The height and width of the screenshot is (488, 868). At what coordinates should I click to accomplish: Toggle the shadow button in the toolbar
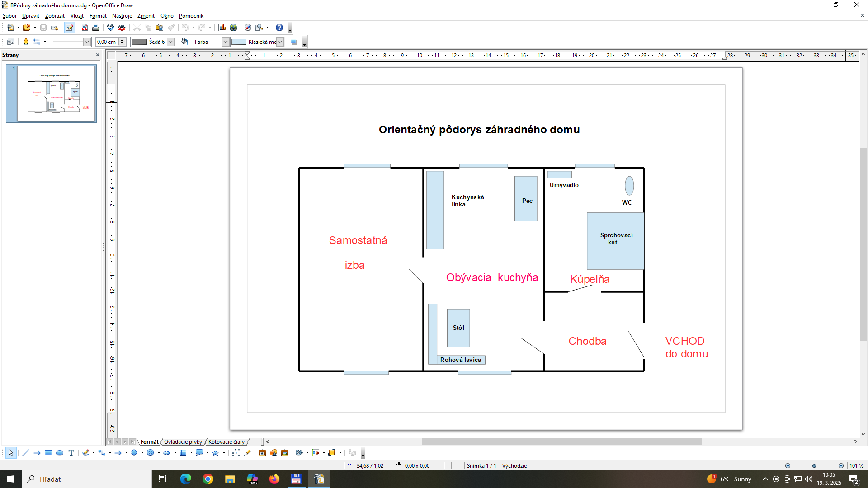point(294,42)
